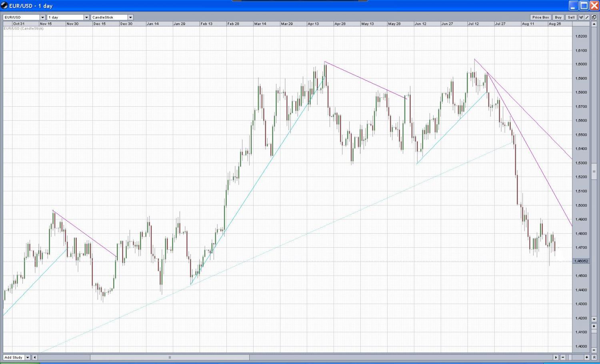The image size is (600, 364).
Task: Click the R reset zoom button
Action: [x=594, y=357]
